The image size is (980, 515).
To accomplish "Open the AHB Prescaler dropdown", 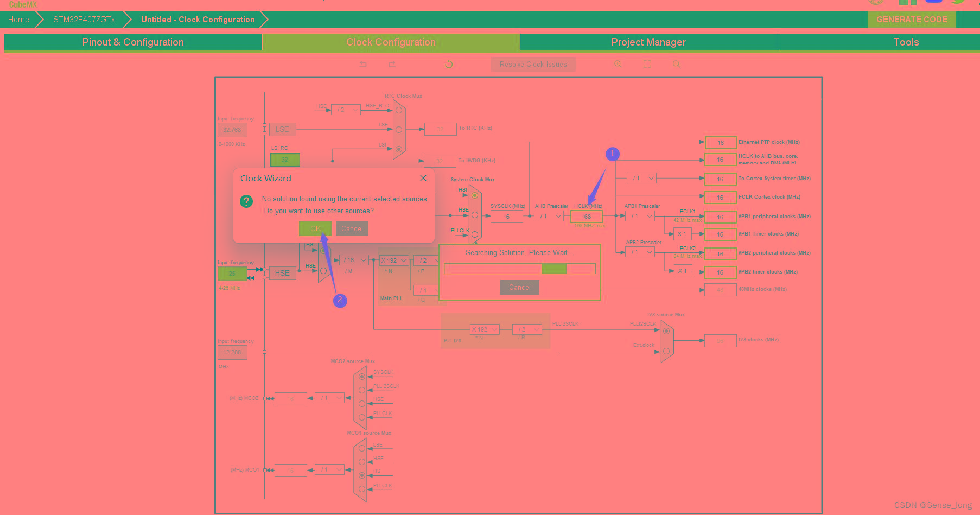I will (x=549, y=216).
